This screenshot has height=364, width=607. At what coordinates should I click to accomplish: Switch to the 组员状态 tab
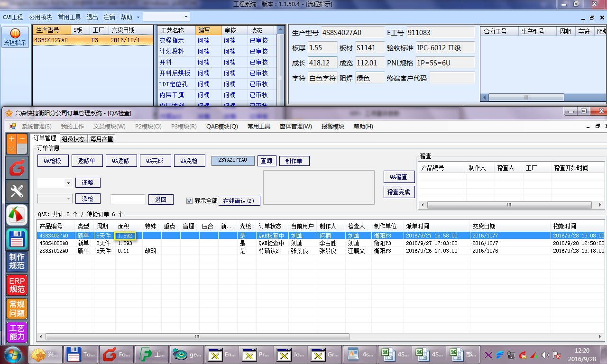coord(74,139)
